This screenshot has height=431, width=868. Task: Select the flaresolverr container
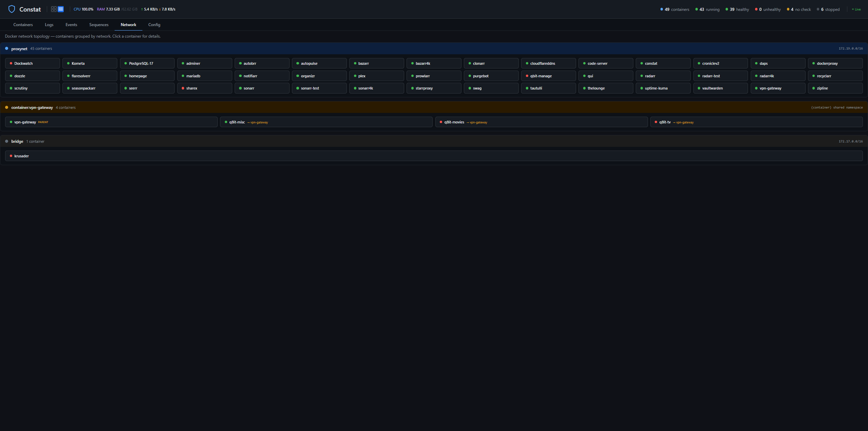[90, 76]
